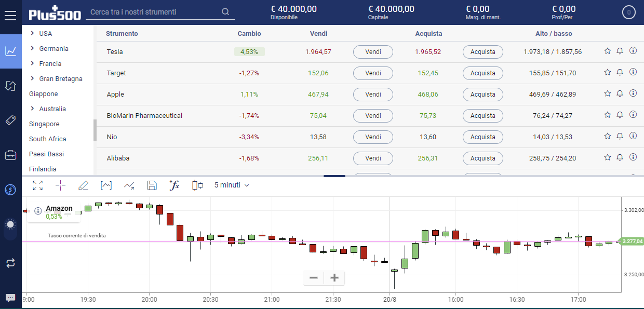Open the candlestick chart type selector
Image resolution: width=644 pixels, height=309 pixels.
click(197, 185)
